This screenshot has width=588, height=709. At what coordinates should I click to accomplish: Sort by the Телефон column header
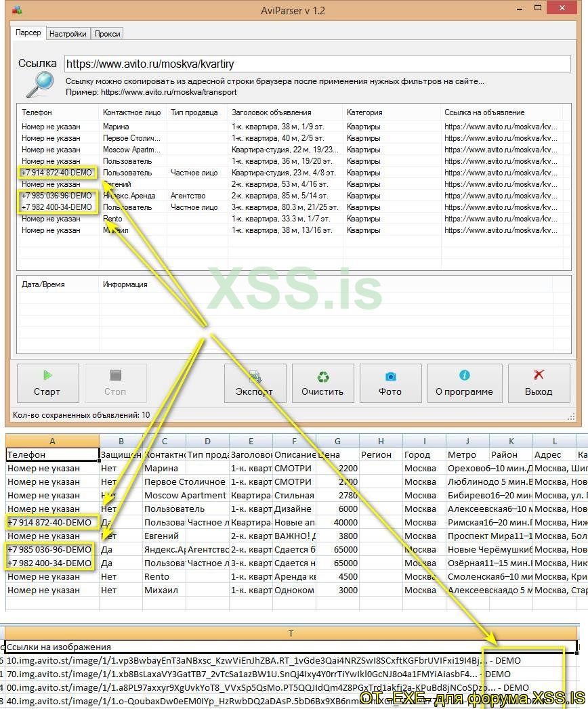click(58, 112)
